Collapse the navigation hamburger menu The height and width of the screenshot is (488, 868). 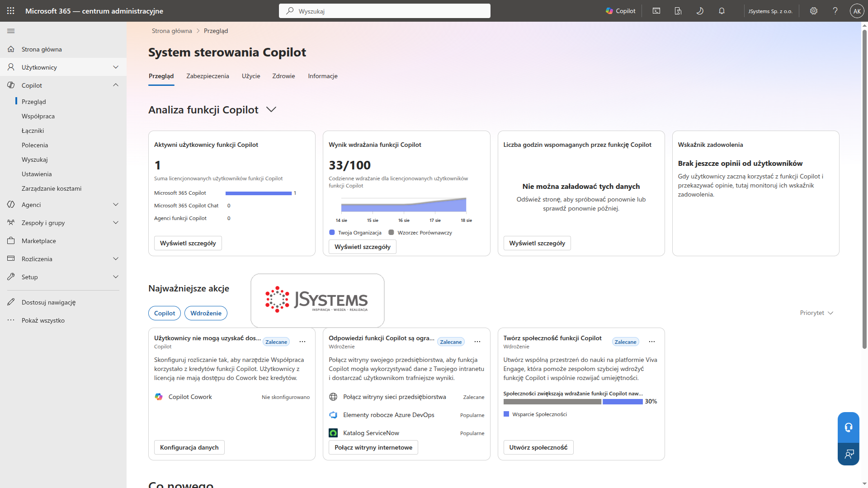coord(11,31)
